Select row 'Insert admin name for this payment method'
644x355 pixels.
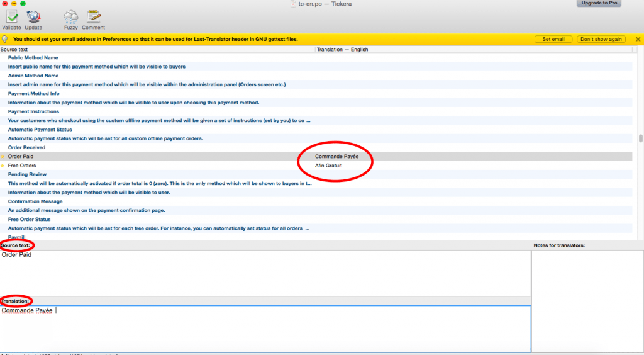[x=316, y=84]
